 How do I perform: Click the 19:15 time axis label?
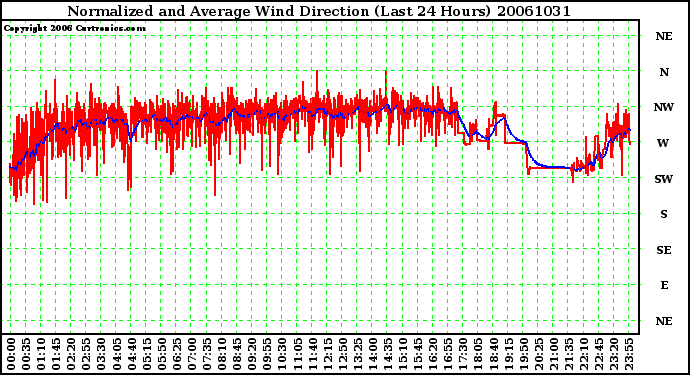pyautogui.click(x=509, y=354)
